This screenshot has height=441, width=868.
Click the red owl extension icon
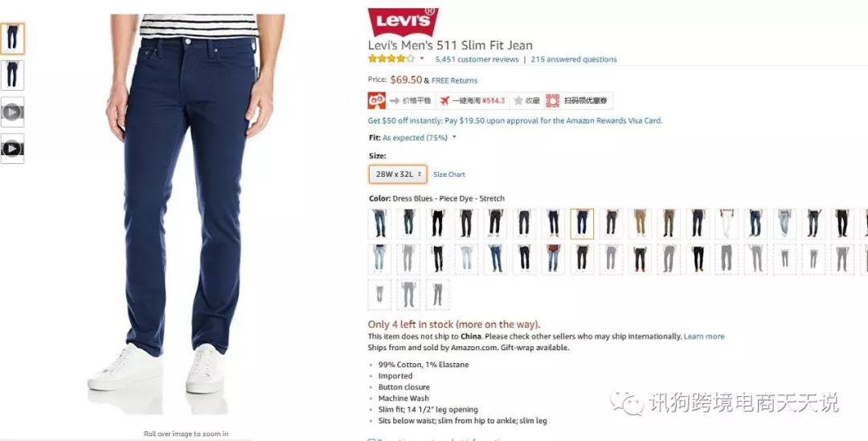(376, 100)
